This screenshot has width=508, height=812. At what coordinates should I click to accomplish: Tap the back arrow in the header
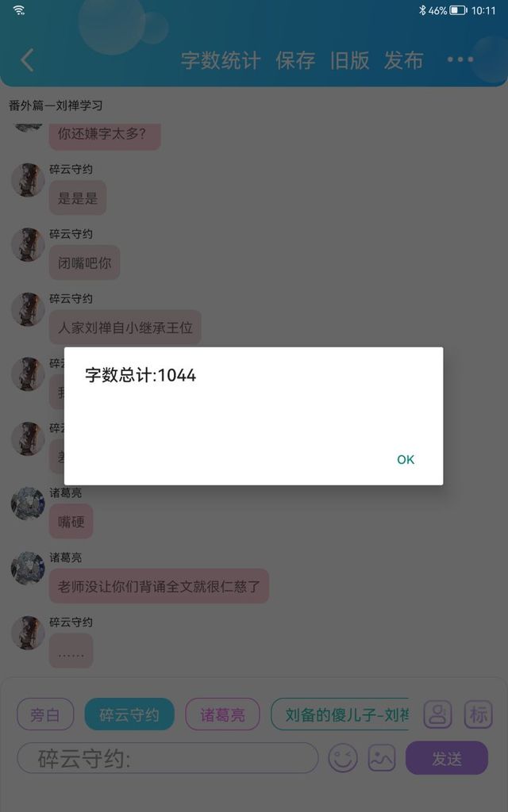27,60
